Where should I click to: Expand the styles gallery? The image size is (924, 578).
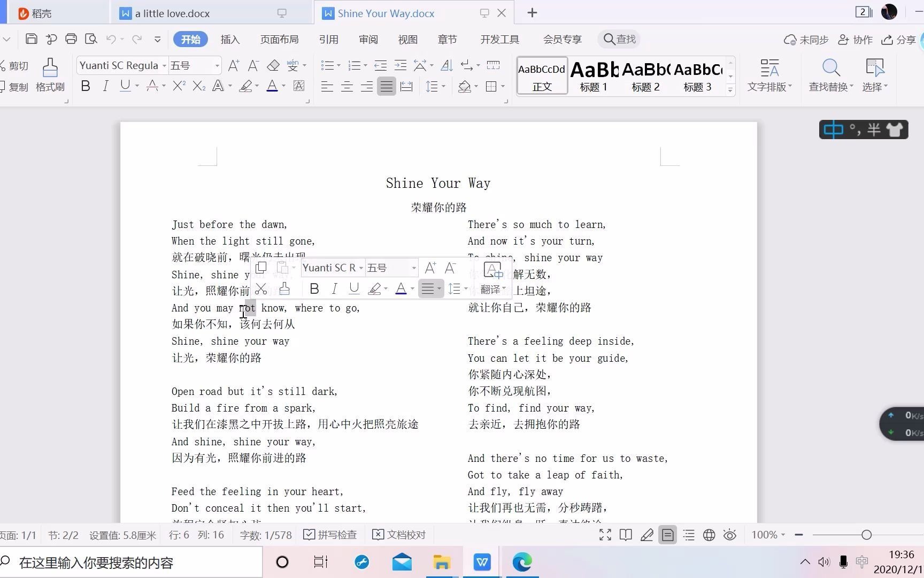click(730, 90)
